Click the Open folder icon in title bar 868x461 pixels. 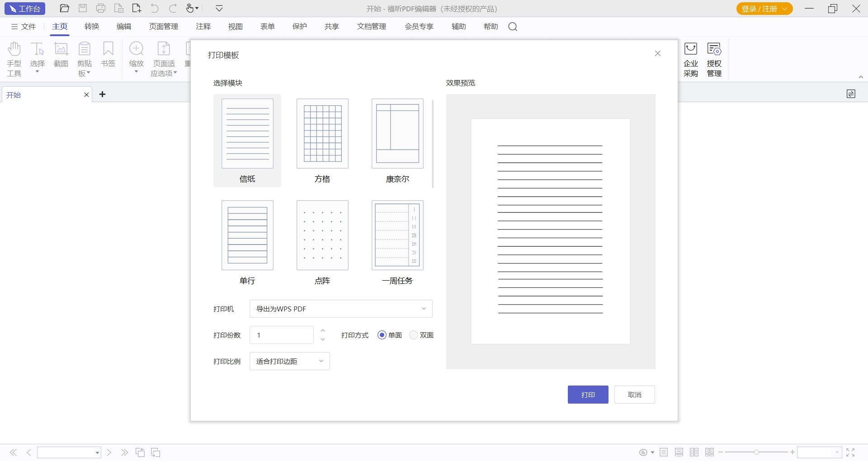[x=65, y=9]
